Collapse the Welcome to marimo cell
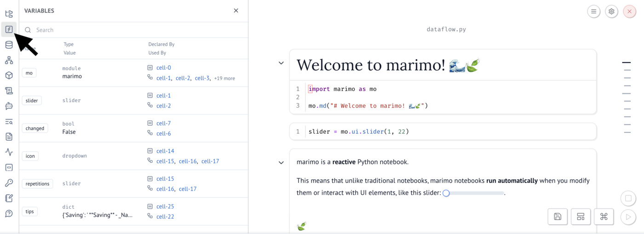644x234 pixels. point(281,63)
